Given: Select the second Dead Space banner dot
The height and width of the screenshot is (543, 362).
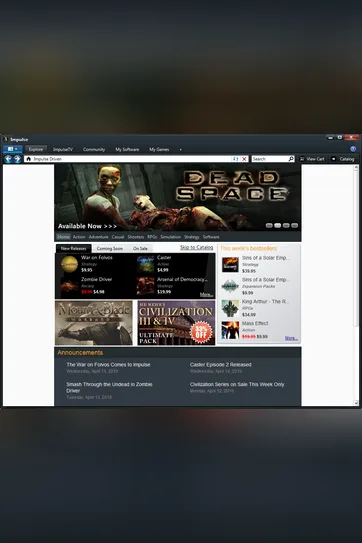Looking at the screenshot, I should (x=277, y=225).
